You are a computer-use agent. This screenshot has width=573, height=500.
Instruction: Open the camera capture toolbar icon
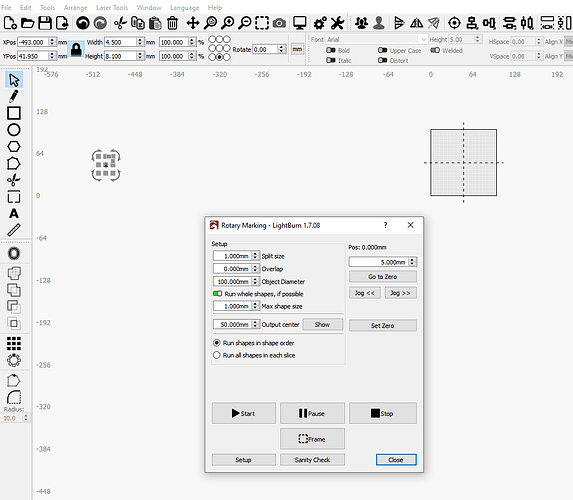click(x=279, y=23)
